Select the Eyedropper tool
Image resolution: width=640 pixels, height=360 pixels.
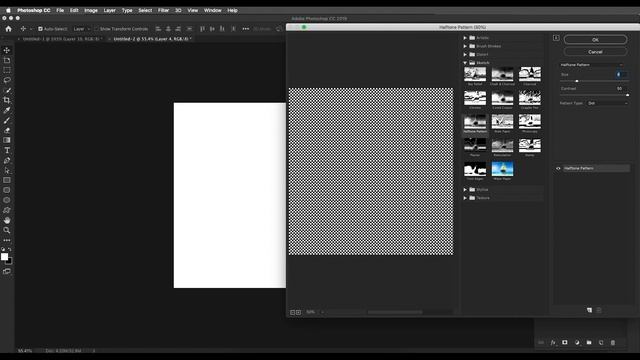[7, 110]
